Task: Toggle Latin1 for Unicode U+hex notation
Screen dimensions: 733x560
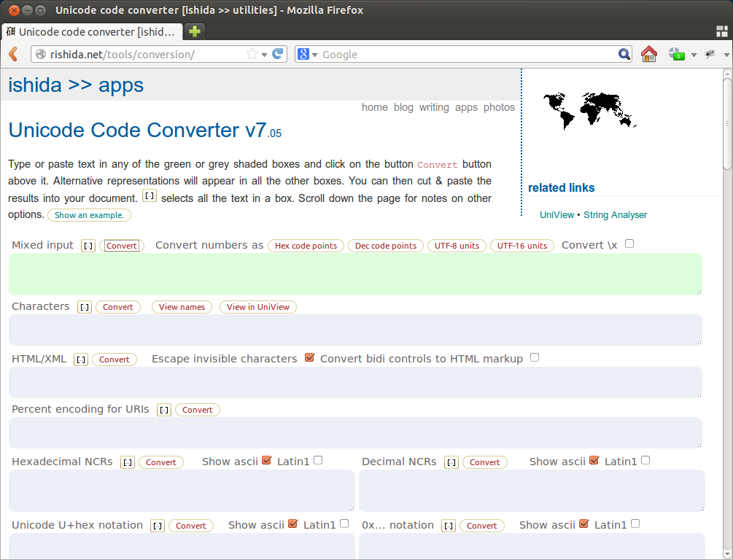Action: point(344,524)
